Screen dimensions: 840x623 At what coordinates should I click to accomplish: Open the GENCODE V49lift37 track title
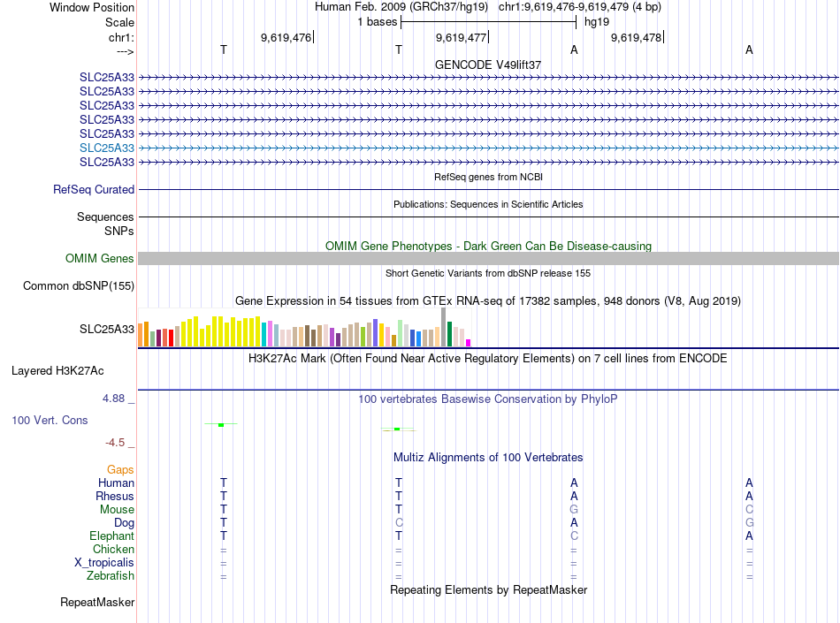[x=488, y=65]
